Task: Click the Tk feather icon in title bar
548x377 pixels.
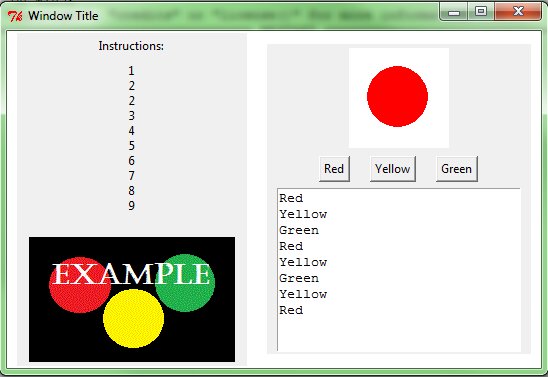Action: [x=15, y=16]
